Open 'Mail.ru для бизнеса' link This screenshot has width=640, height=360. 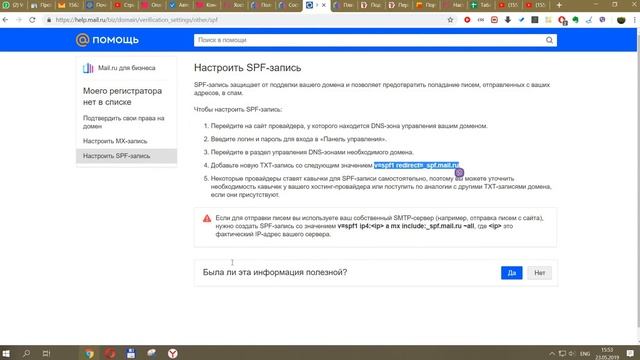[127, 68]
